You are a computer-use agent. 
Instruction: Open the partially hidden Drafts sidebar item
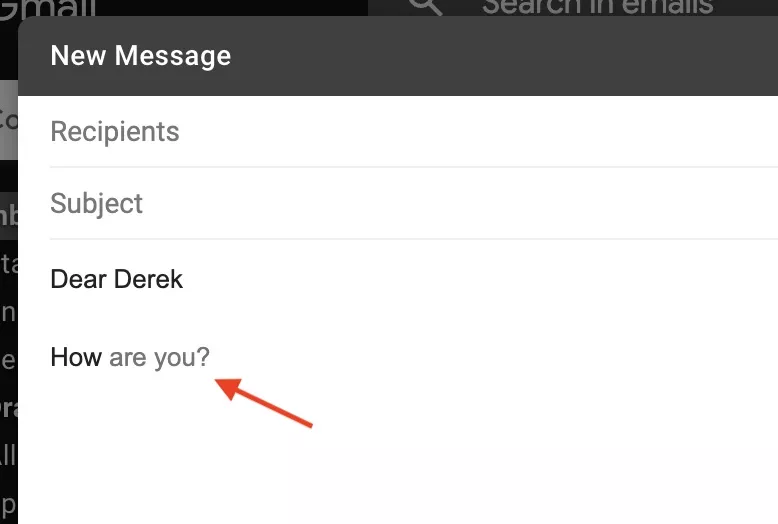(x=8, y=408)
